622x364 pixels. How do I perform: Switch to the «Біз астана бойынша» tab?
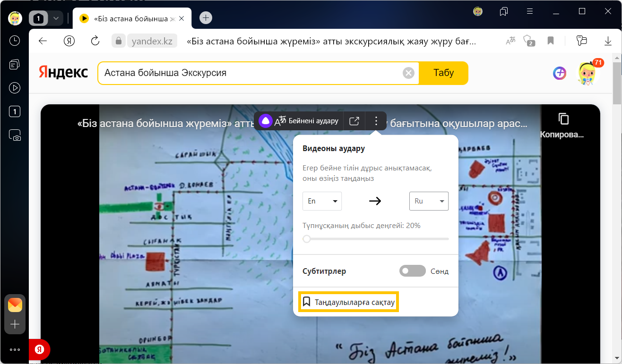(x=131, y=18)
